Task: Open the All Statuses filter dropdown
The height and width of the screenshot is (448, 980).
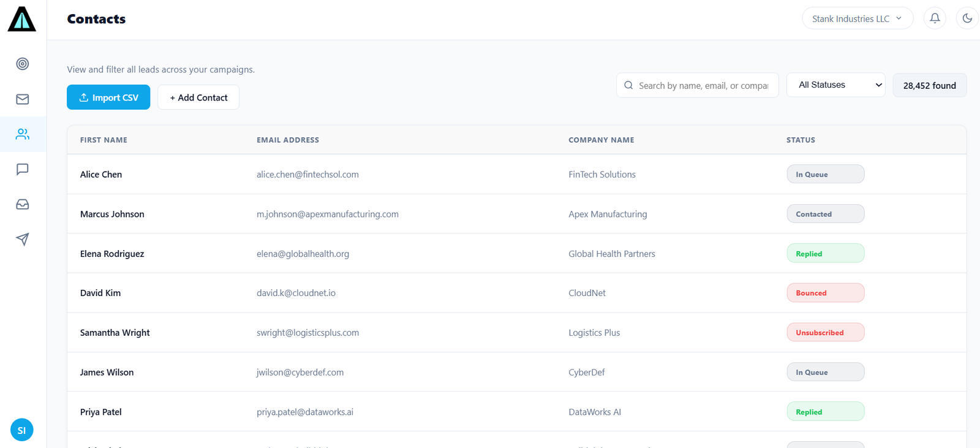Action: point(836,85)
